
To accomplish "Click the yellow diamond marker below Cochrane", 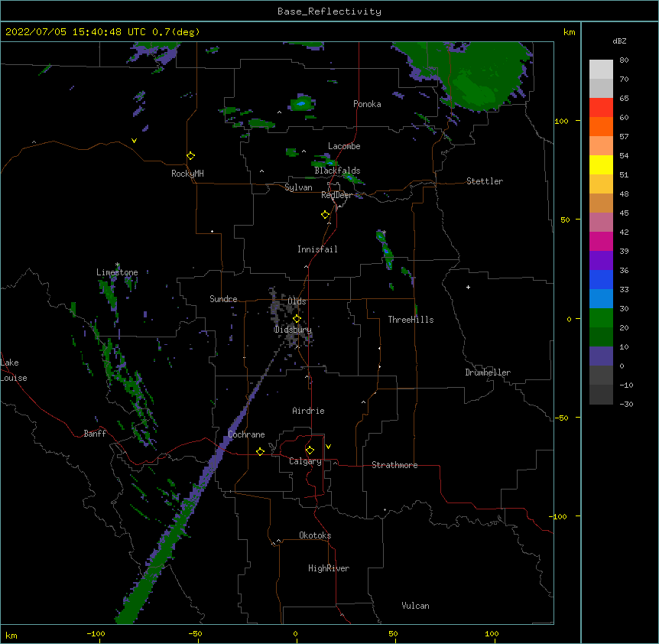I will [x=260, y=451].
